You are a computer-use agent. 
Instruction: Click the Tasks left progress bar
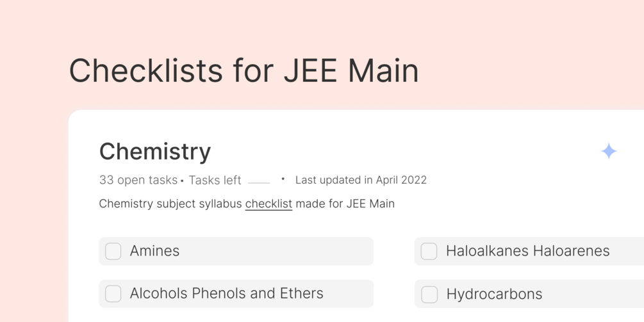[x=259, y=182]
